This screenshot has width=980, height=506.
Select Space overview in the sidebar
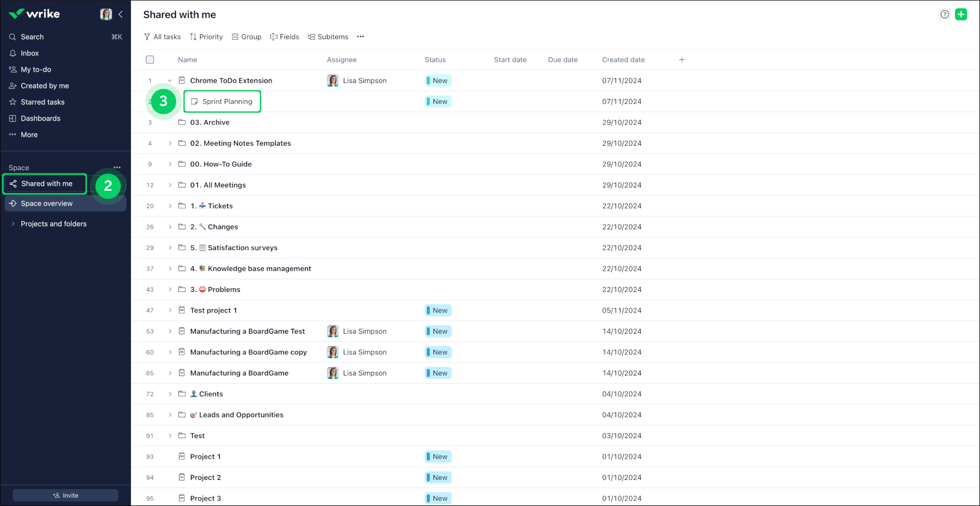click(46, 204)
